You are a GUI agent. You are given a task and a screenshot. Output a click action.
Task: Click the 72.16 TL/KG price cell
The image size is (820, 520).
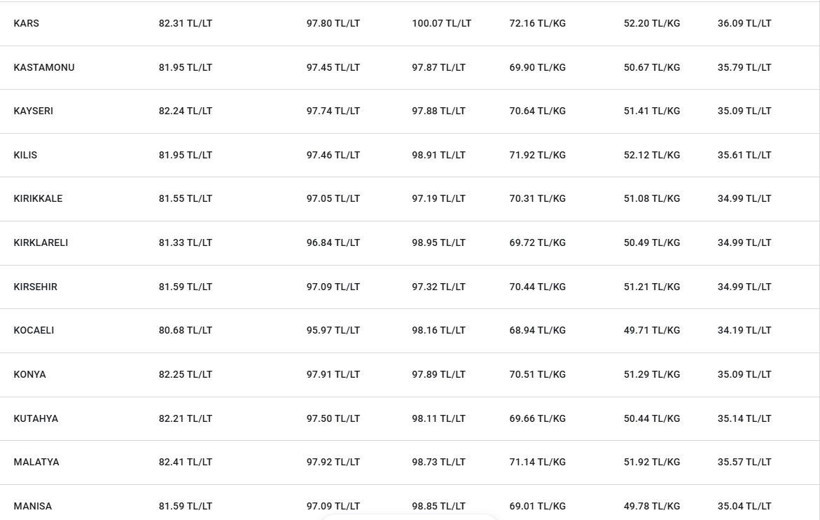click(x=538, y=24)
